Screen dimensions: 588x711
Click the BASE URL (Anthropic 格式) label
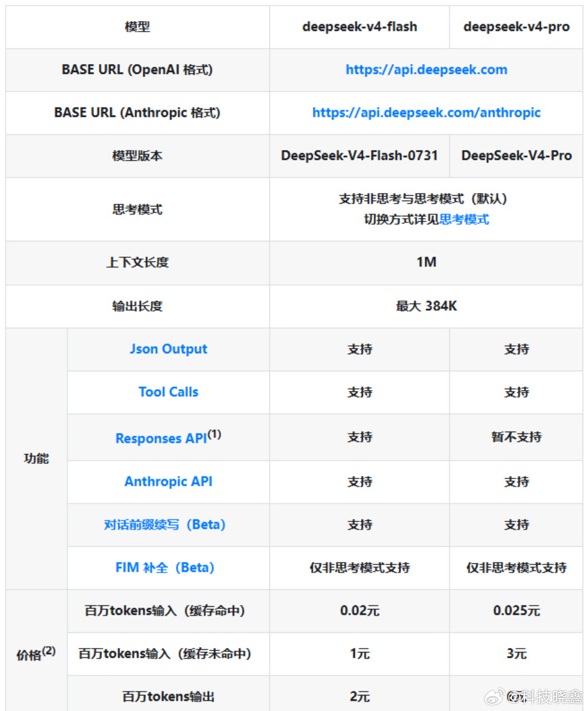[137, 113]
